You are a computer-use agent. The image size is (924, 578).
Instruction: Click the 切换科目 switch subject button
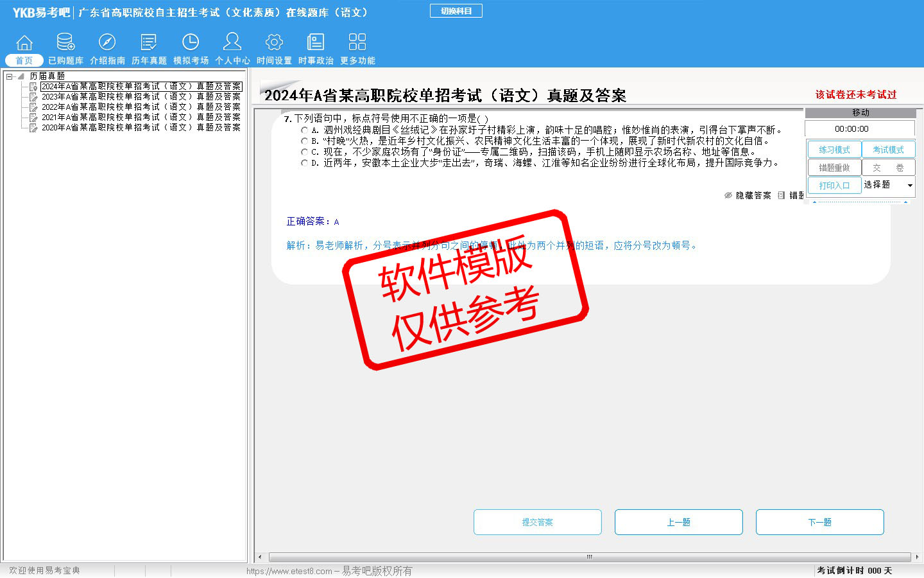coord(456,11)
